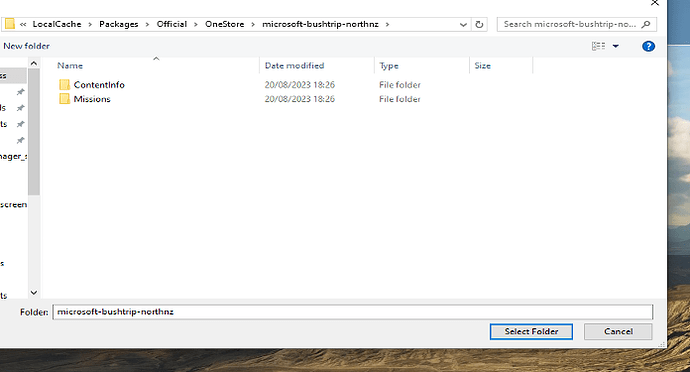Click the Select Folder button
This screenshot has height=372, width=690.
(531, 331)
